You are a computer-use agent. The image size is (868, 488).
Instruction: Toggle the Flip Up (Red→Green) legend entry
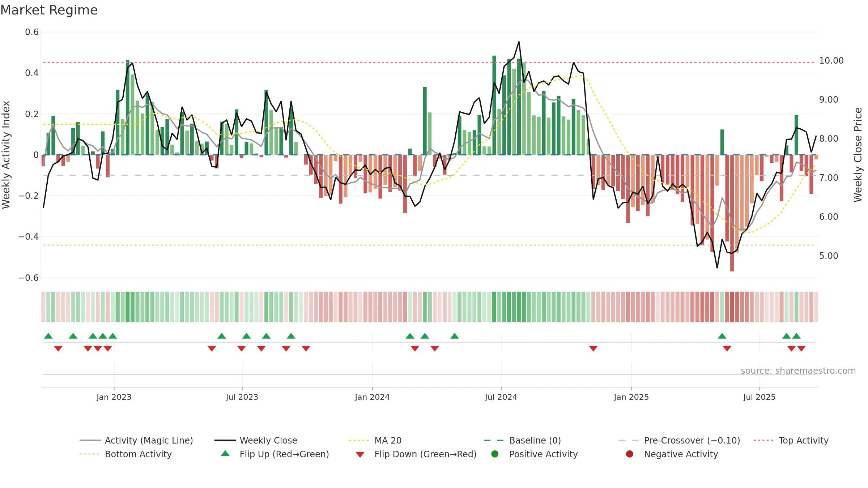(275, 454)
